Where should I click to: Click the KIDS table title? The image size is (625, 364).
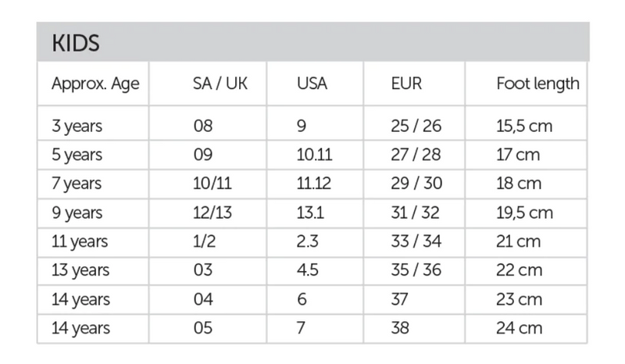tap(76, 43)
